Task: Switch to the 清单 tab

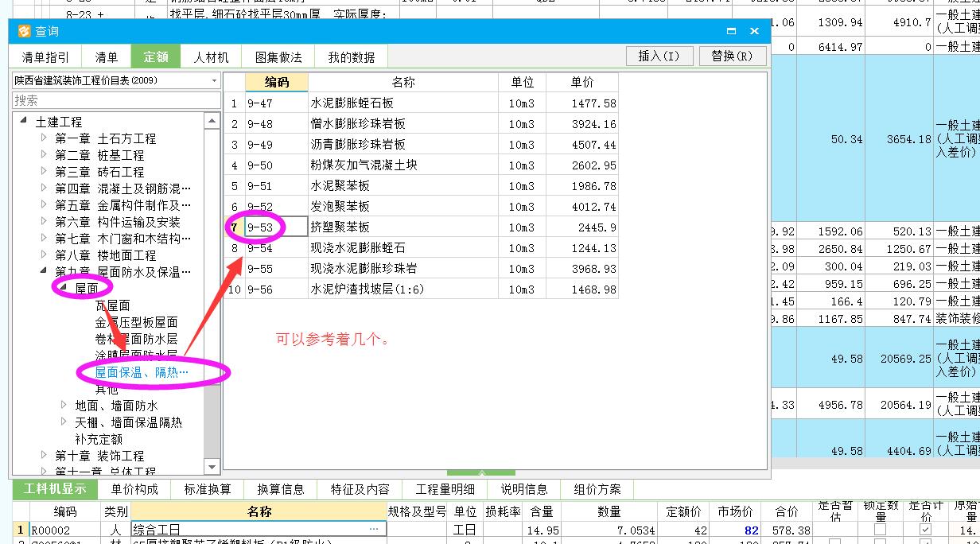Action: pos(107,57)
